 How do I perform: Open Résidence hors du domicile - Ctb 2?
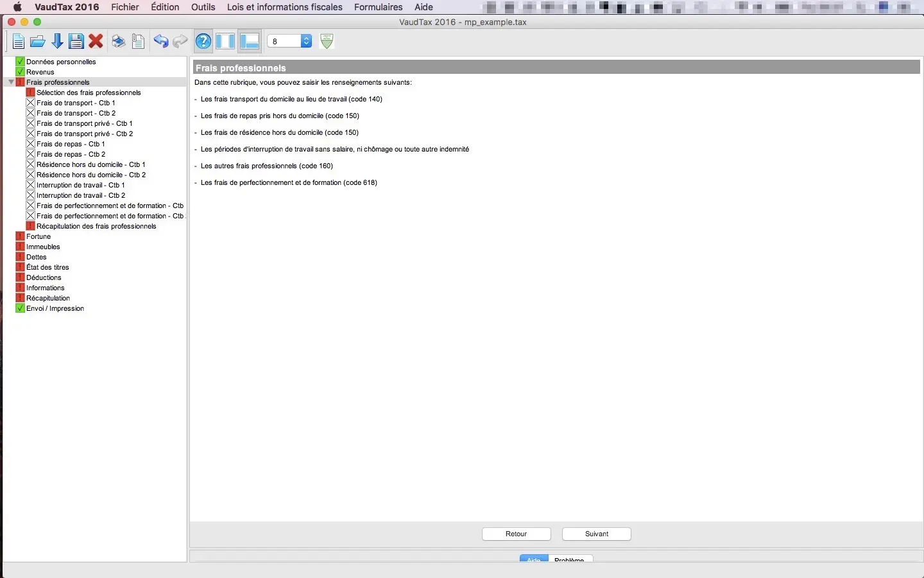click(91, 175)
